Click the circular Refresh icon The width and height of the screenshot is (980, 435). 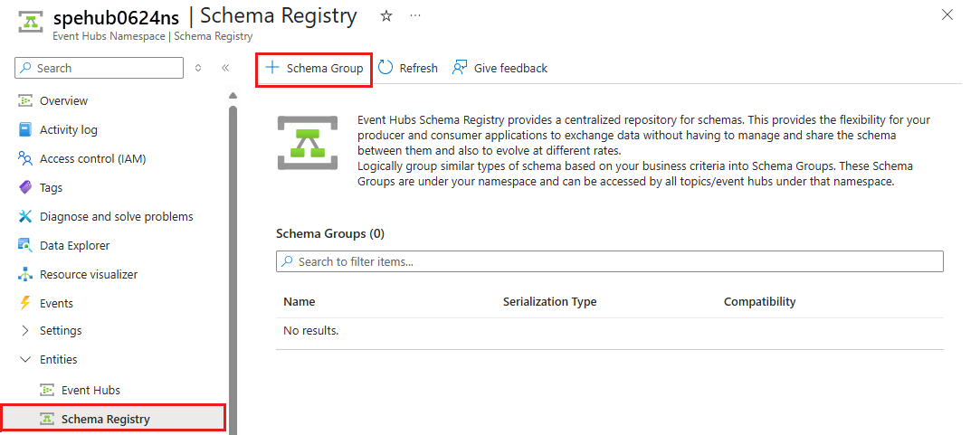tap(385, 68)
